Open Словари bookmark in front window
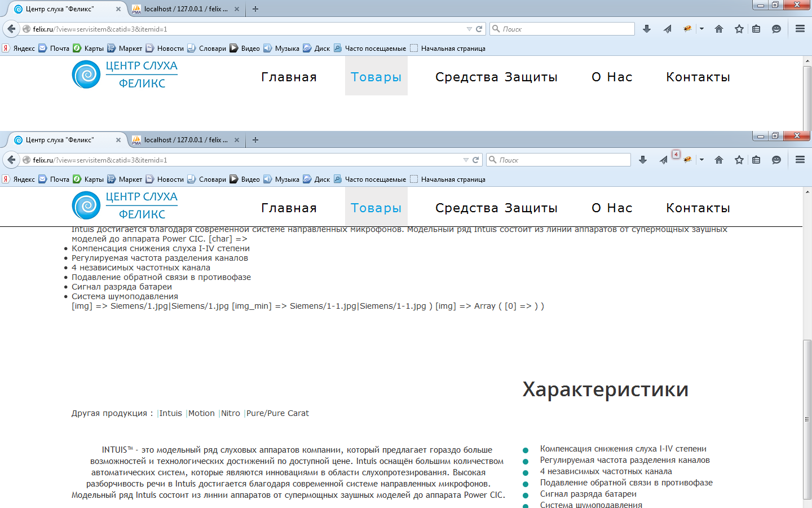The image size is (812, 508). [206, 179]
